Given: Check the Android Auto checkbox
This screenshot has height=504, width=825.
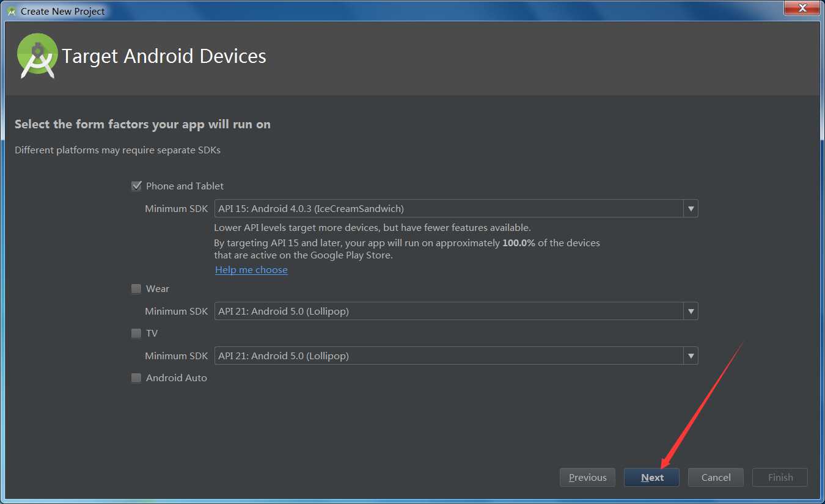Looking at the screenshot, I should click(136, 378).
